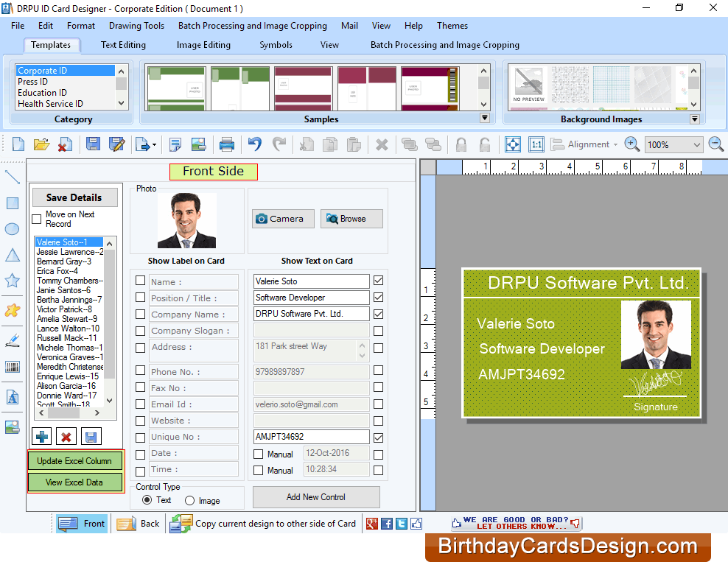Expand the Samples panel dropdown arrow
728x562 pixels.
point(485,118)
